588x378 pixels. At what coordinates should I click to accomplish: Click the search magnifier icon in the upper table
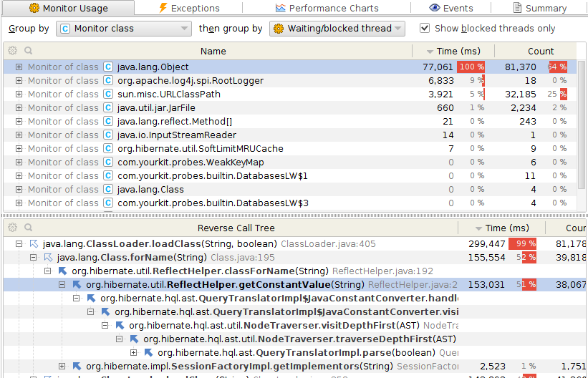28,51
